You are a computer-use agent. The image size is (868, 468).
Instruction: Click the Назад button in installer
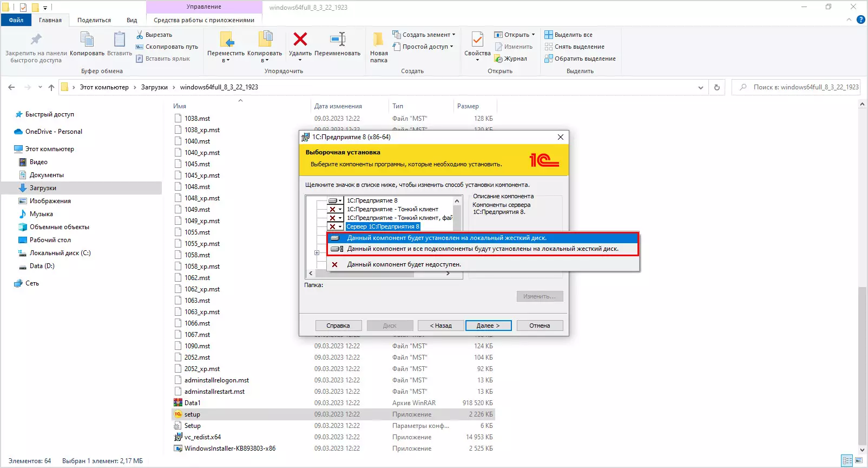[x=441, y=326]
